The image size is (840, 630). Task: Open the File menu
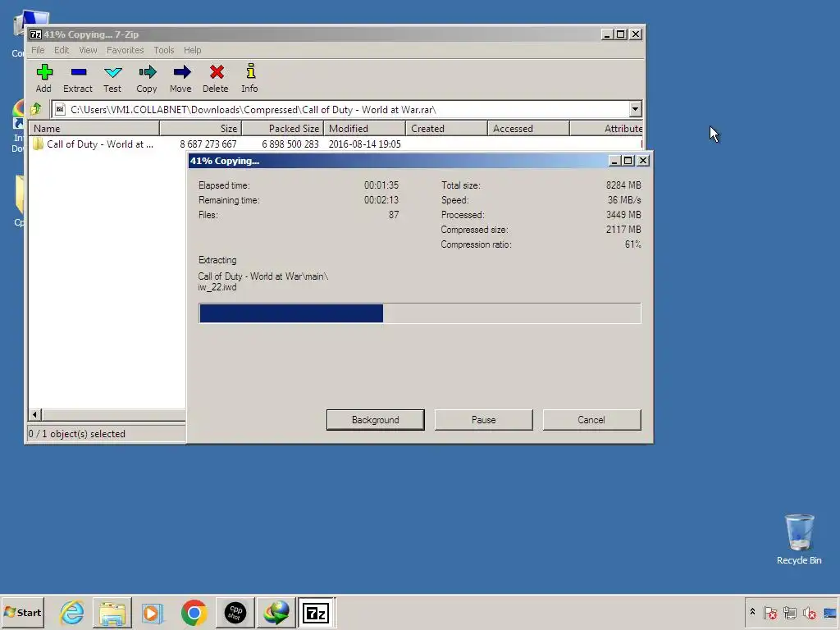[38, 50]
